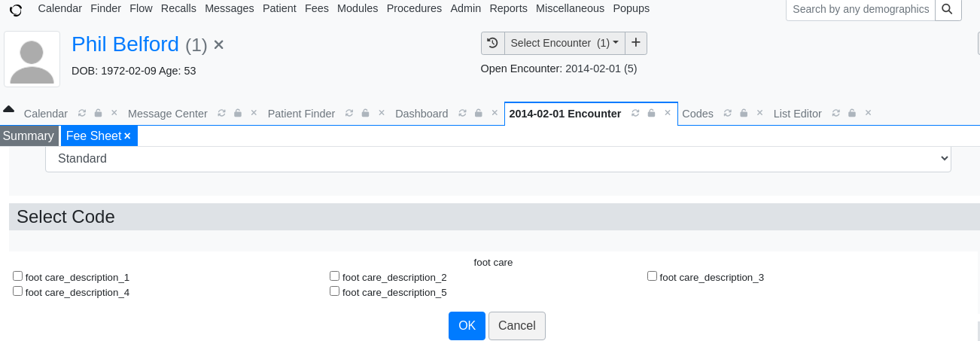The width and height of the screenshot is (980, 341).
Task: Check foot care_description_5 checkbox
Action: [x=335, y=291]
